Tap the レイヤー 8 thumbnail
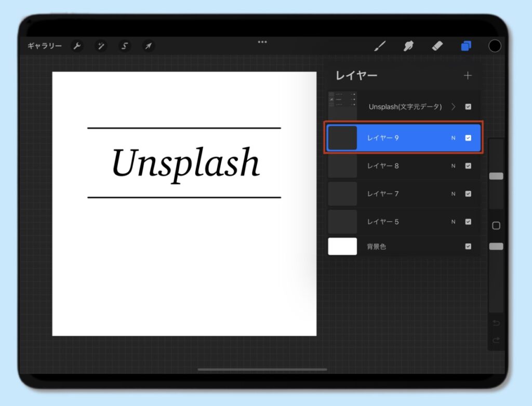Image resolution: width=532 pixels, height=406 pixels. [x=342, y=166]
